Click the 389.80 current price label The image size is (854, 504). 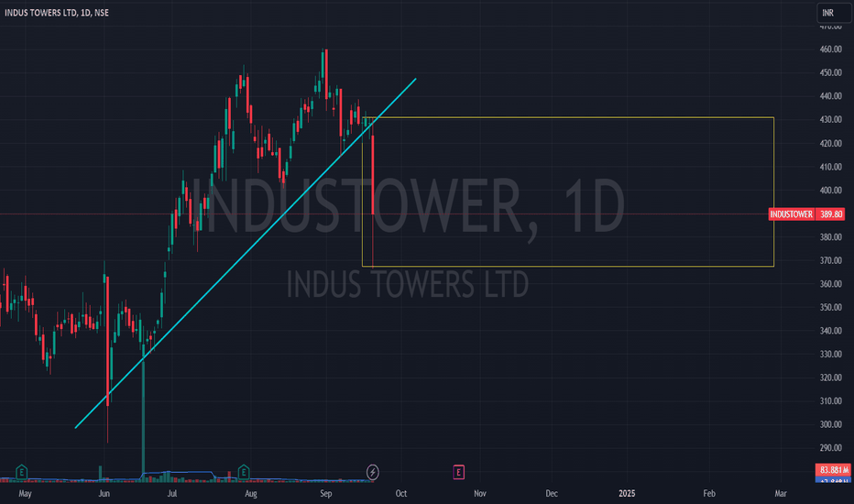(831, 214)
